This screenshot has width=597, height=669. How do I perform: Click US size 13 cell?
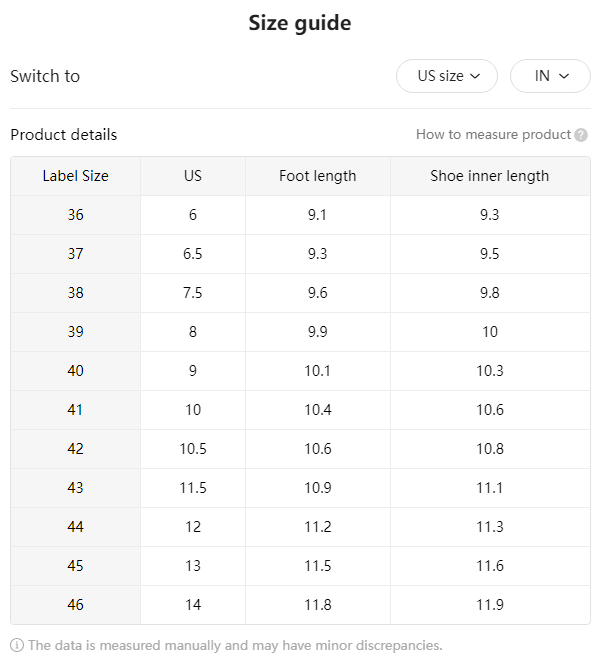193,566
